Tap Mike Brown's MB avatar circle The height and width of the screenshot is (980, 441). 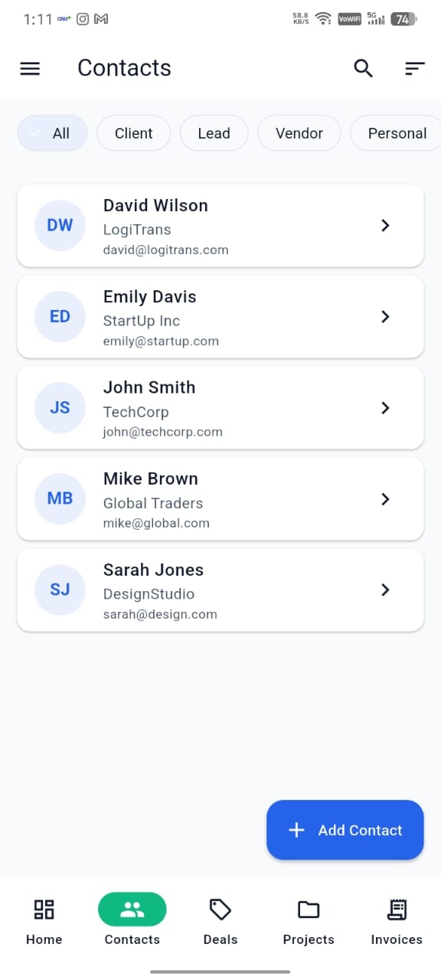[x=60, y=498]
